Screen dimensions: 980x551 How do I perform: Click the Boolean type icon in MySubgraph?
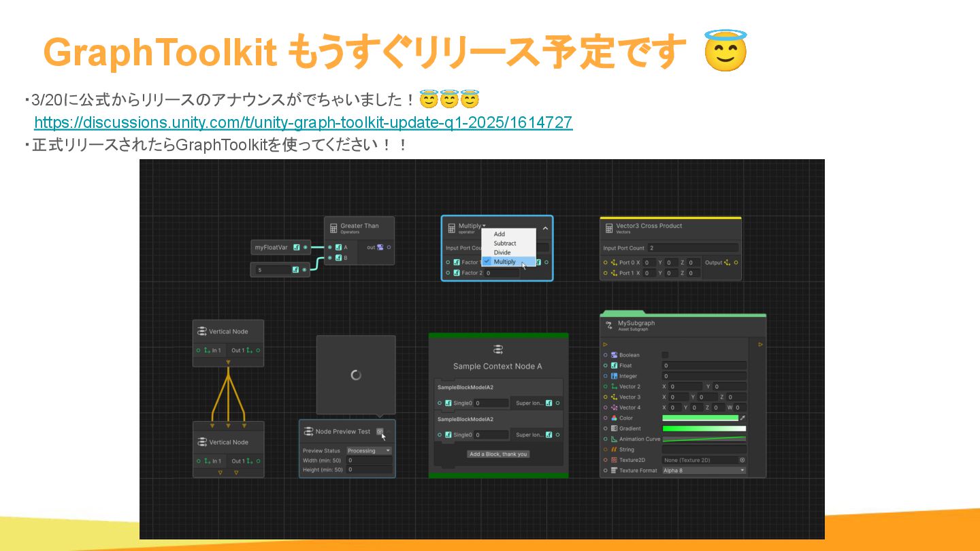[614, 355]
